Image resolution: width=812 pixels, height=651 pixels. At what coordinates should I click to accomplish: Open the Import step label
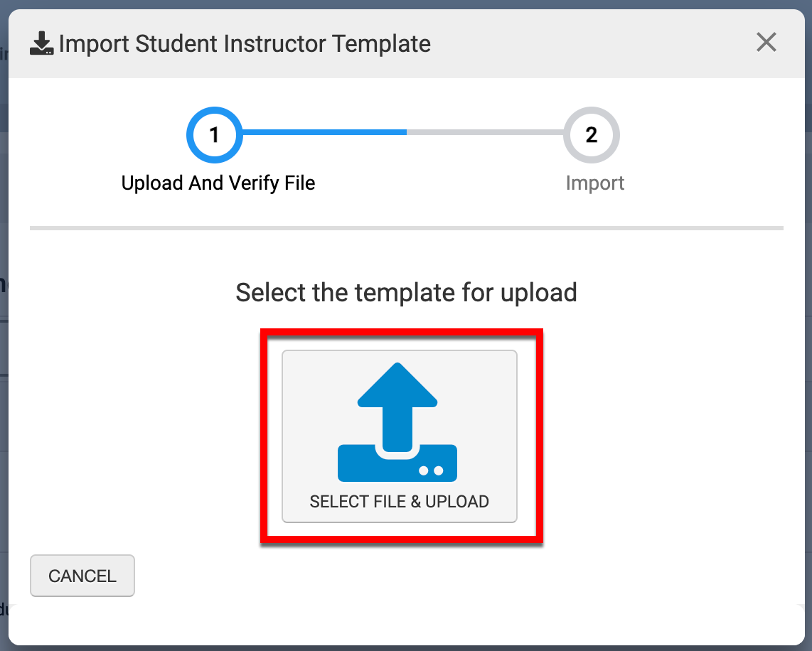[595, 183]
